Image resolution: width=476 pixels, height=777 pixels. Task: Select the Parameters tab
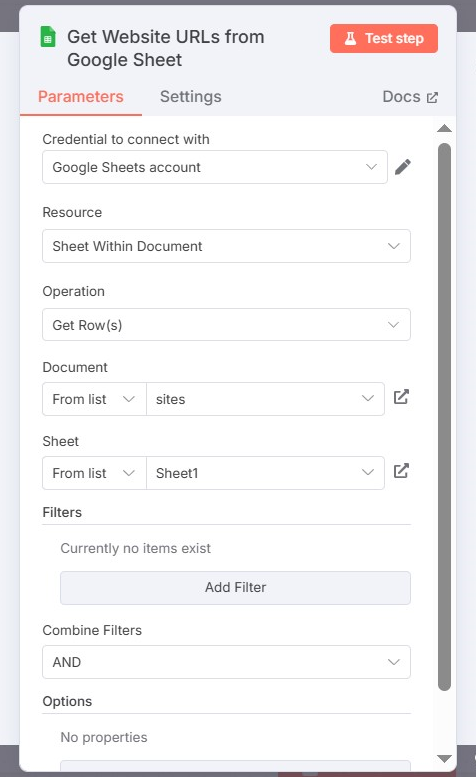(81, 97)
